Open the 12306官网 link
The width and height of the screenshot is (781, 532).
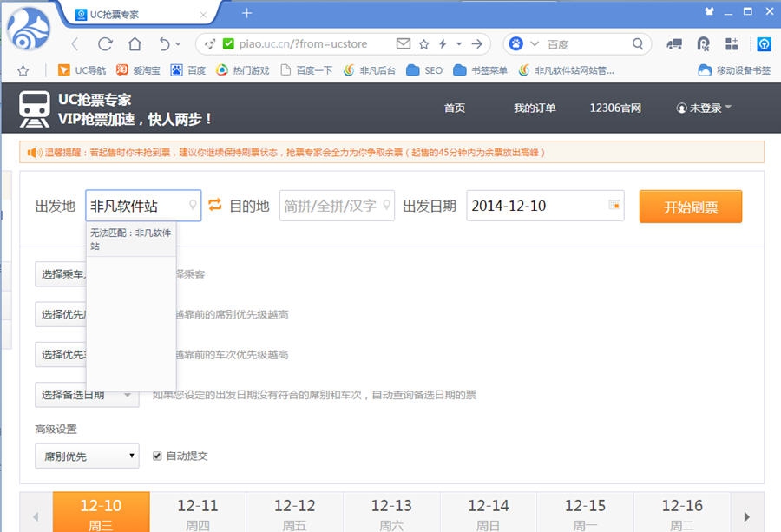pos(614,108)
